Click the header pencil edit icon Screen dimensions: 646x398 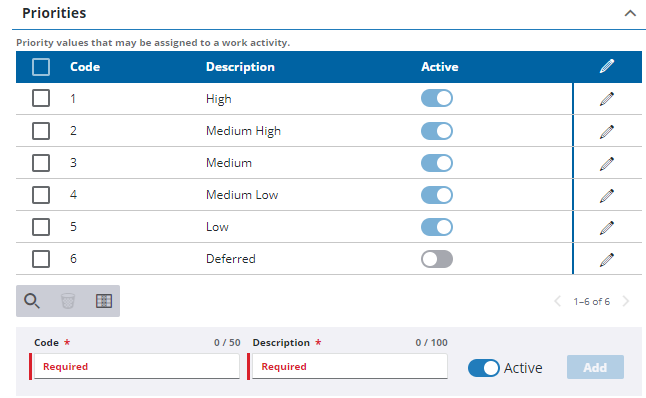pos(606,66)
